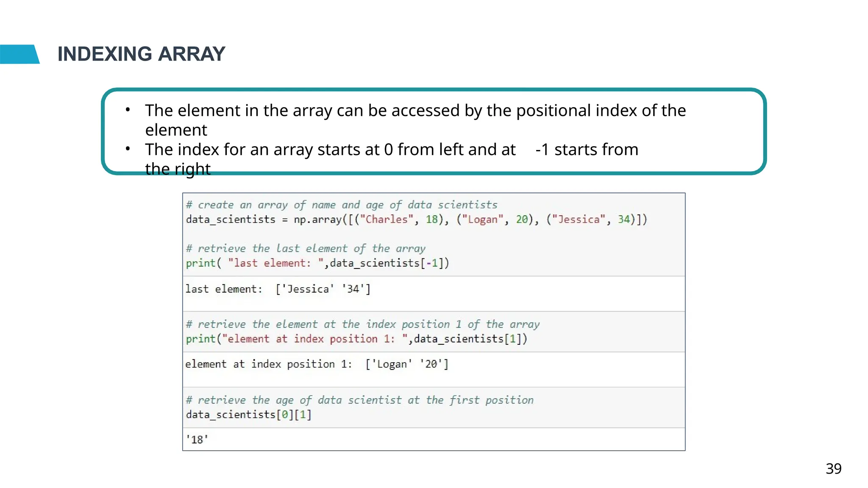Click the 'retrieve the age' code comment
The height and width of the screenshot is (488, 868).
[359, 400]
